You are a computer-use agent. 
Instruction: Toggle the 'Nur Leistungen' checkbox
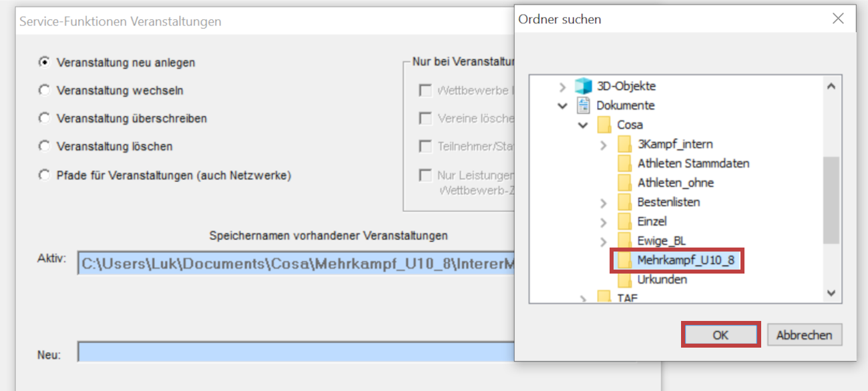(425, 175)
